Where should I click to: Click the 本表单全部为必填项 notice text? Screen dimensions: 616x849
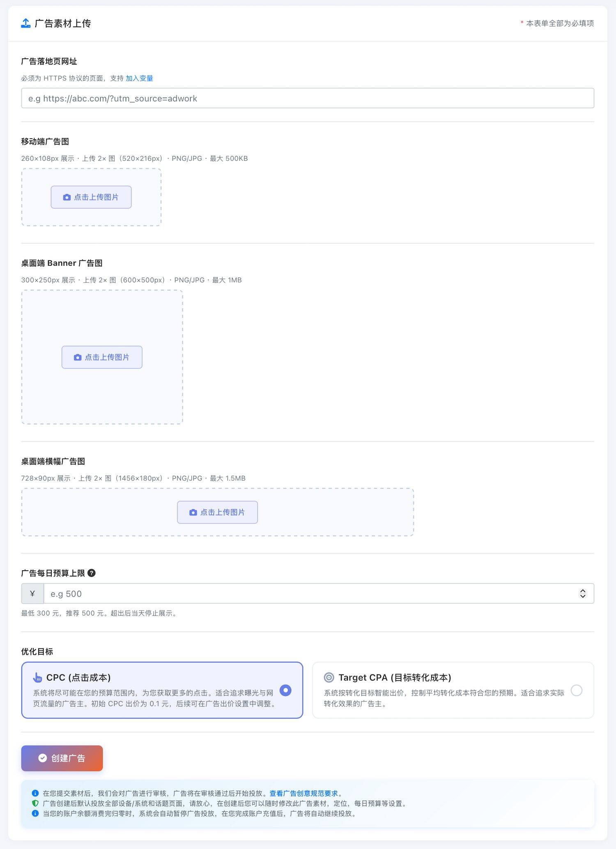(x=560, y=23)
